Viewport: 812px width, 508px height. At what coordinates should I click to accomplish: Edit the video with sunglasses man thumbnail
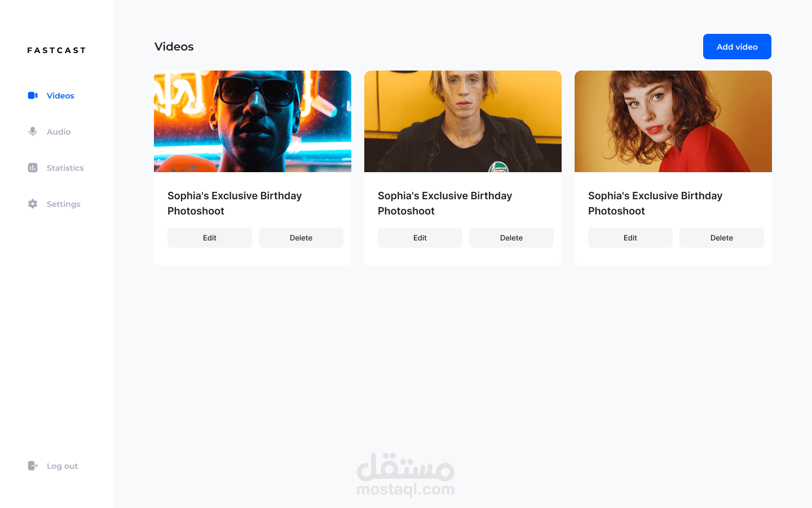pyautogui.click(x=210, y=238)
